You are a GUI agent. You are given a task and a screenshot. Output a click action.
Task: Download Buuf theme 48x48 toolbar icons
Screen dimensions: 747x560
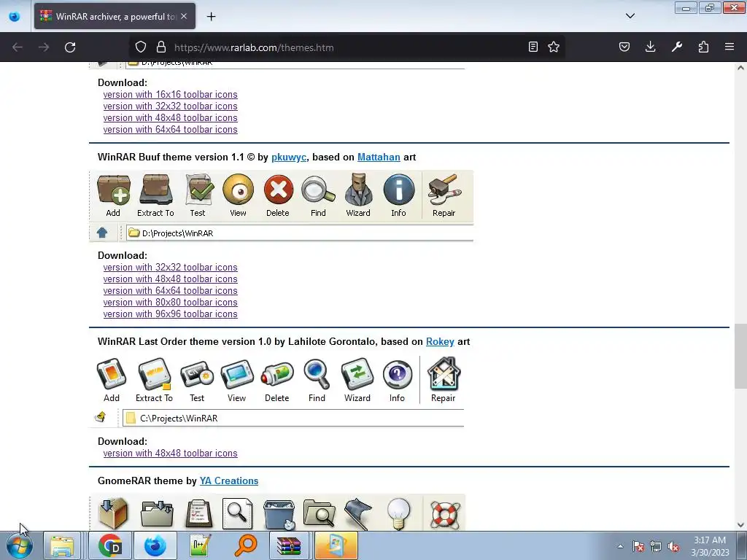170,279
